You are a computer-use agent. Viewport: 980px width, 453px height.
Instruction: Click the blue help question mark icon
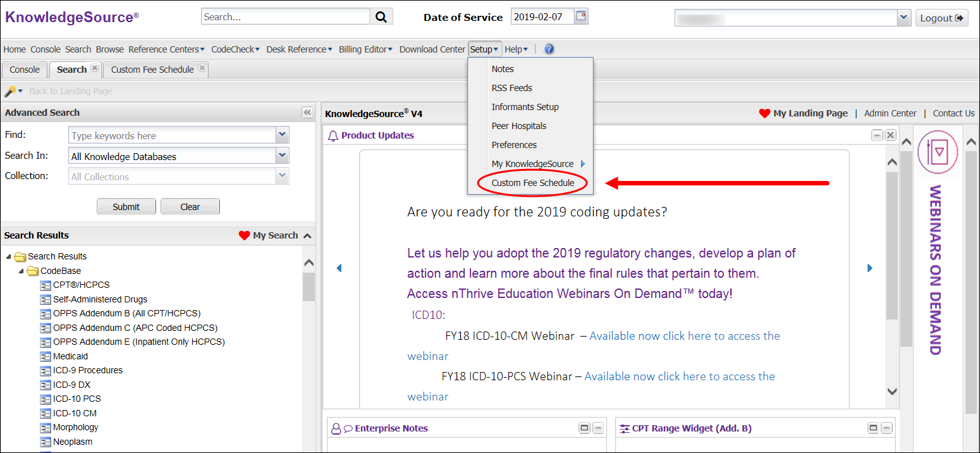(549, 49)
